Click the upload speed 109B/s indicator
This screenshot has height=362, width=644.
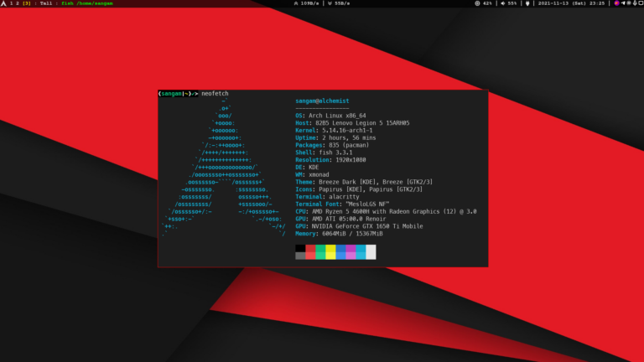309,3
